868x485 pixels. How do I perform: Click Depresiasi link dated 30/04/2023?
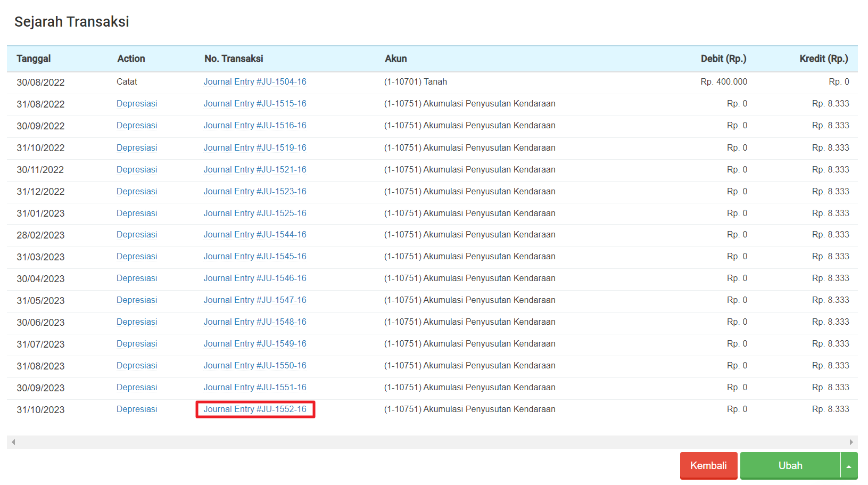pos(137,278)
